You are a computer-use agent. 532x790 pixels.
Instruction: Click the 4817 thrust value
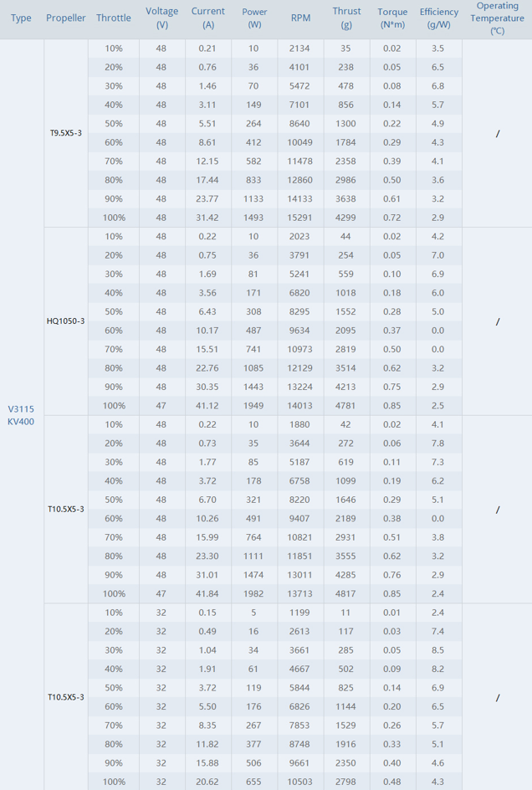click(x=346, y=593)
